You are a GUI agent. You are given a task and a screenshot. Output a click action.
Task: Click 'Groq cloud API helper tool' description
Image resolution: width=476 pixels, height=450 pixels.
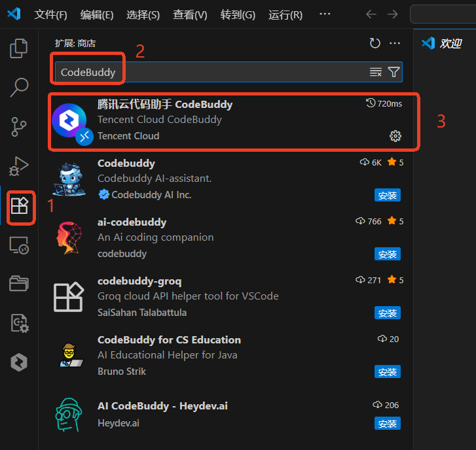188,296
